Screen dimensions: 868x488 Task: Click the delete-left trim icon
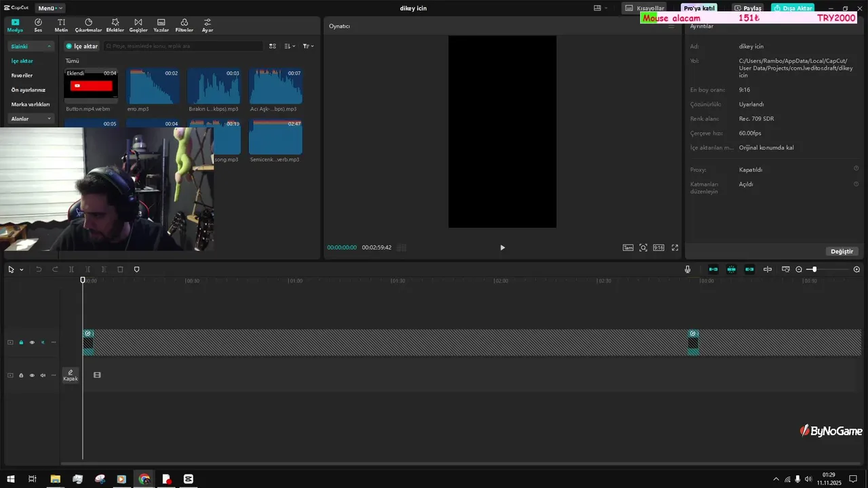pos(87,270)
